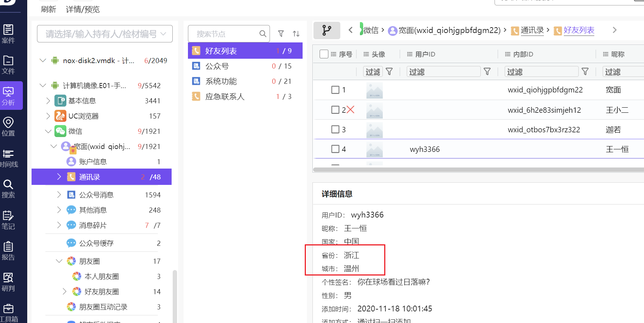
Task: Open the 报告 (Report) sidebar icon
Action: tap(8, 251)
